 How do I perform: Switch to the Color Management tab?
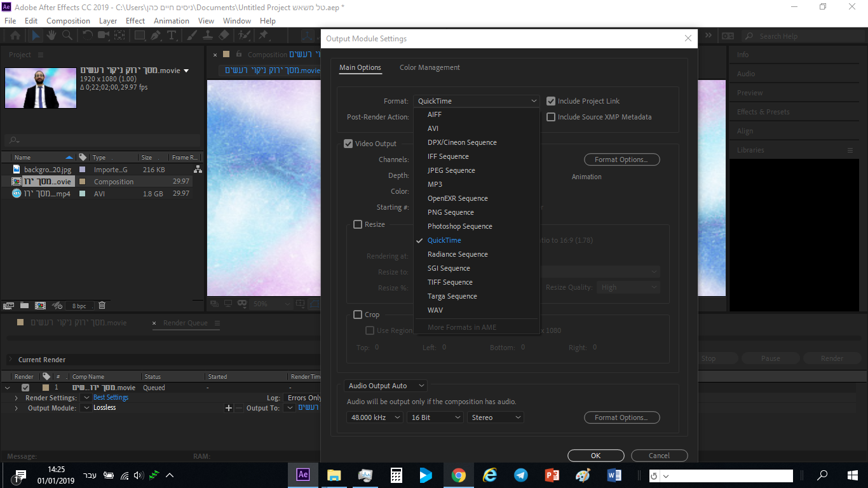(429, 67)
